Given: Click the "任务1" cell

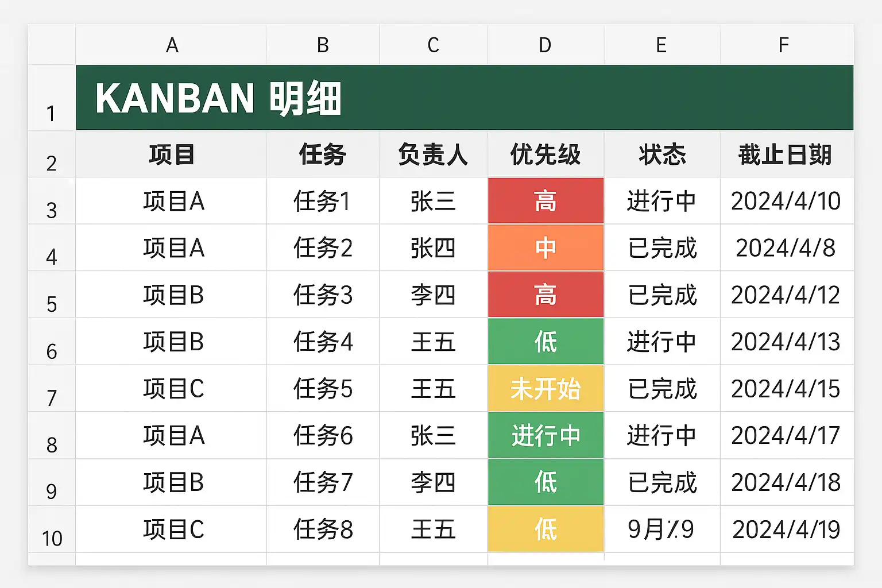Looking at the screenshot, I should [323, 202].
